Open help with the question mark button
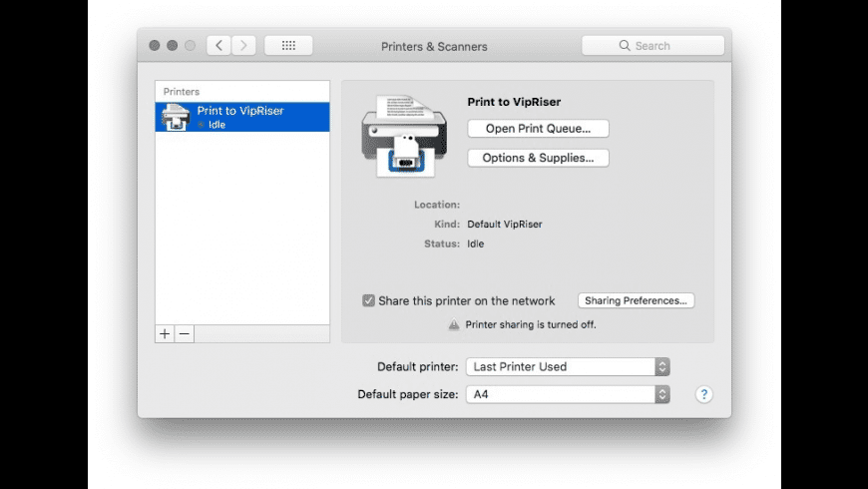868x489 pixels. point(704,394)
